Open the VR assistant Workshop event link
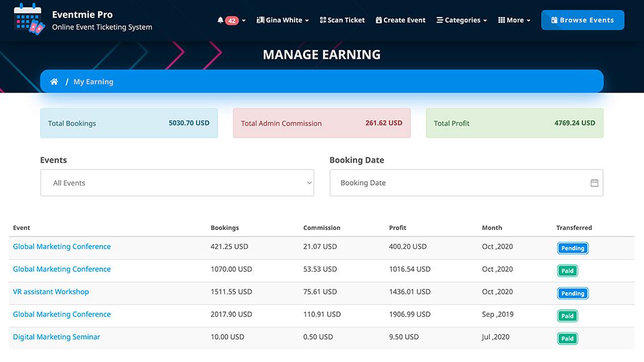The height and width of the screenshot is (362, 644). (51, 291)
